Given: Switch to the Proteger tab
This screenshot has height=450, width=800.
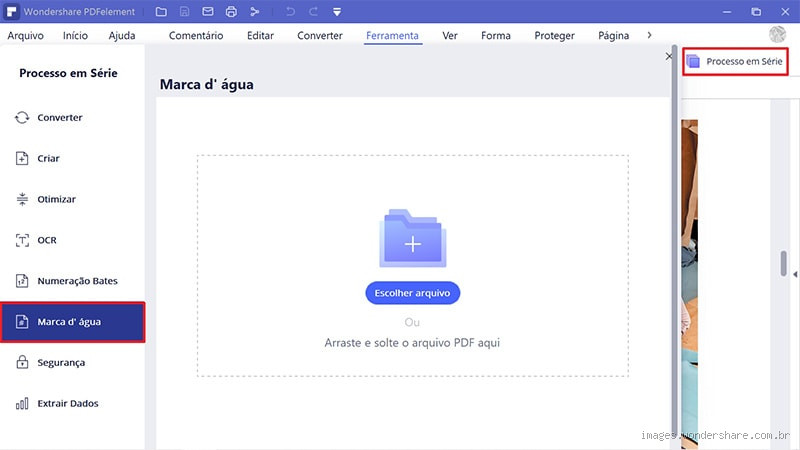Looking at the screenshot, I should pos(554,36).
